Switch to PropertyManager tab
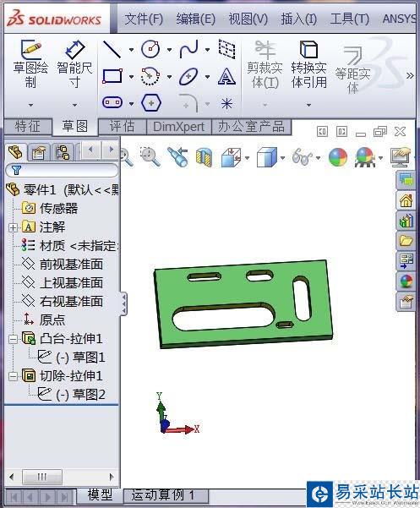The image size is (420, 508). (x=39, y=152)
